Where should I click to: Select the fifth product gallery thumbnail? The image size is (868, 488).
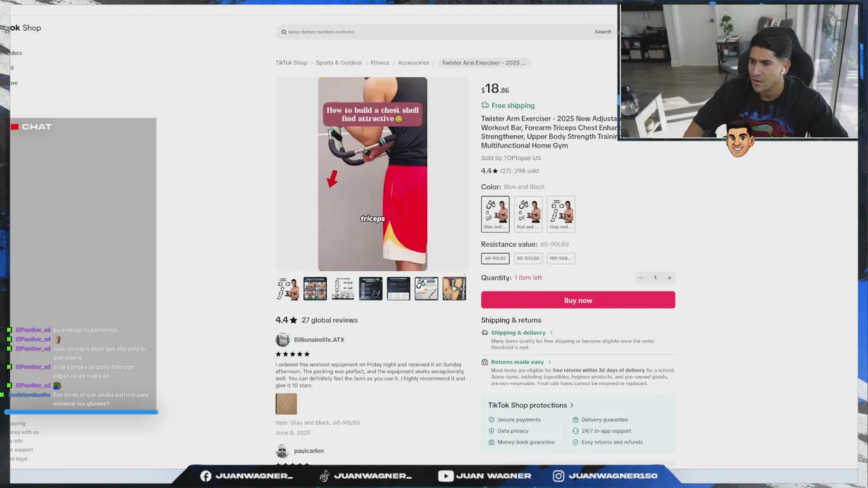pos(399,289)
